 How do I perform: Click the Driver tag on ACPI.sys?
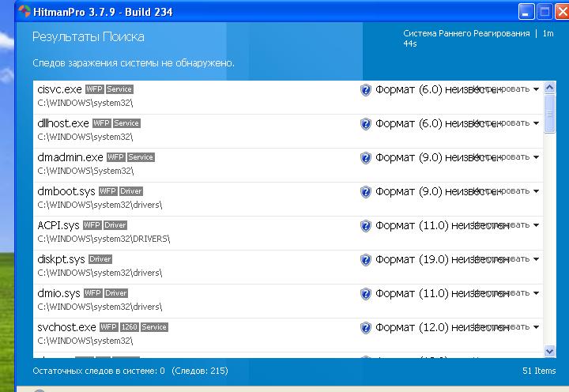[115, 225]
